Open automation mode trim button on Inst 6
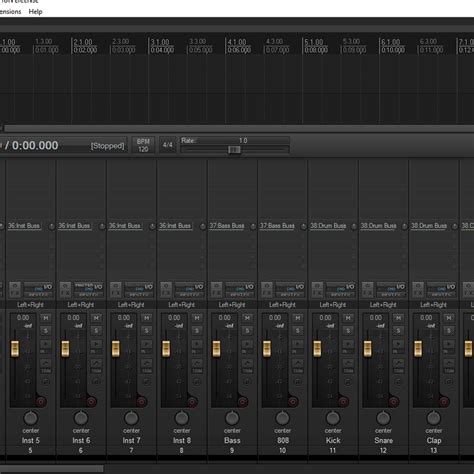 (x=96, y=366)
